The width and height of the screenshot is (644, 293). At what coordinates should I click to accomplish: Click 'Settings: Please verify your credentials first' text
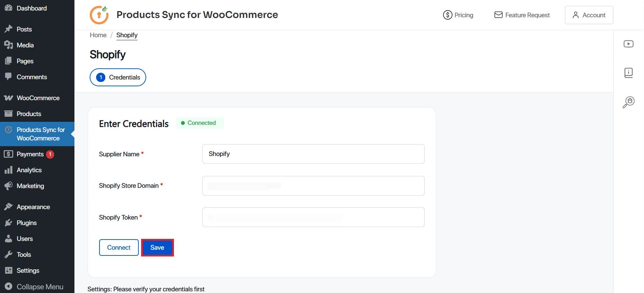[x=146, y=289]
